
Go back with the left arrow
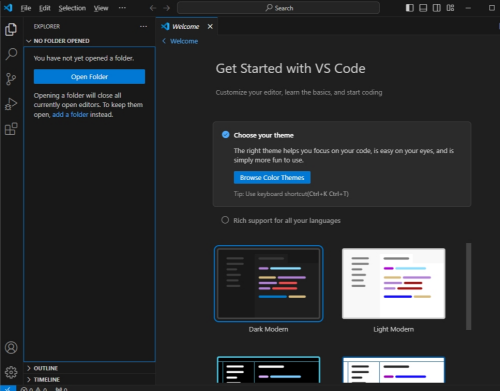pyautogui.click(x=153, y=8)
